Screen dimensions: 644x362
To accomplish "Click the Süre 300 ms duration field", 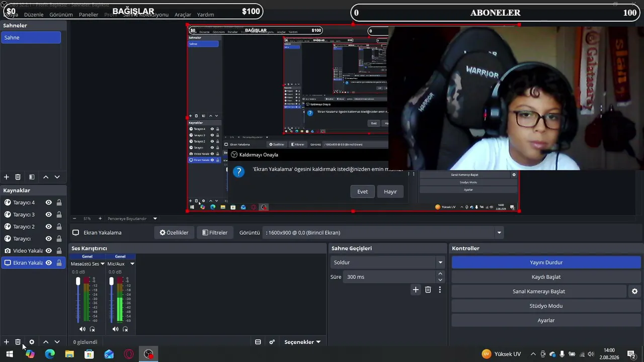I will point(389,277).
